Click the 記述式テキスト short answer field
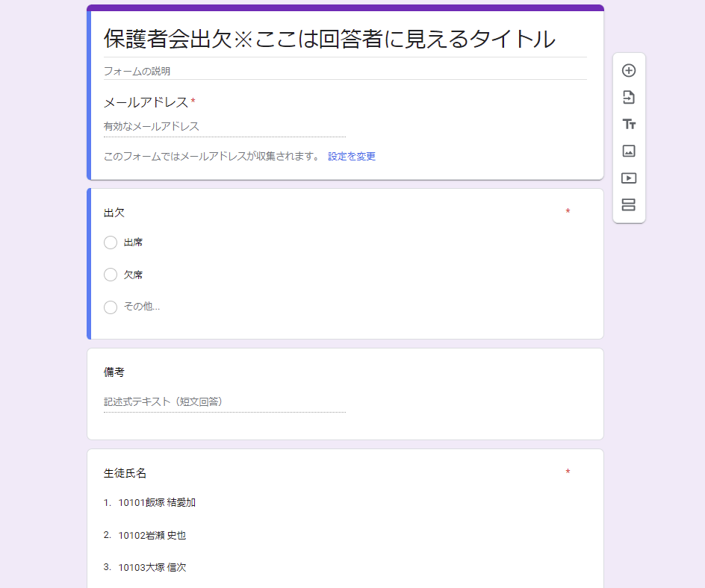The height and width of the screenshot is (588, 705). (224, 402)
